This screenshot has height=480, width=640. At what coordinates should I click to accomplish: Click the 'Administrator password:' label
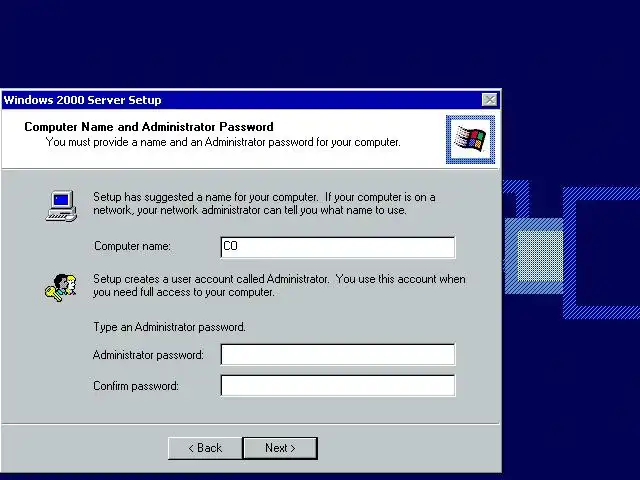pos(148,355)
